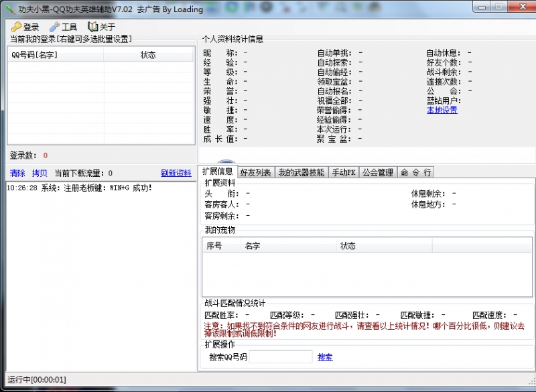Click the 头衔 label

[x=222, y=194]
